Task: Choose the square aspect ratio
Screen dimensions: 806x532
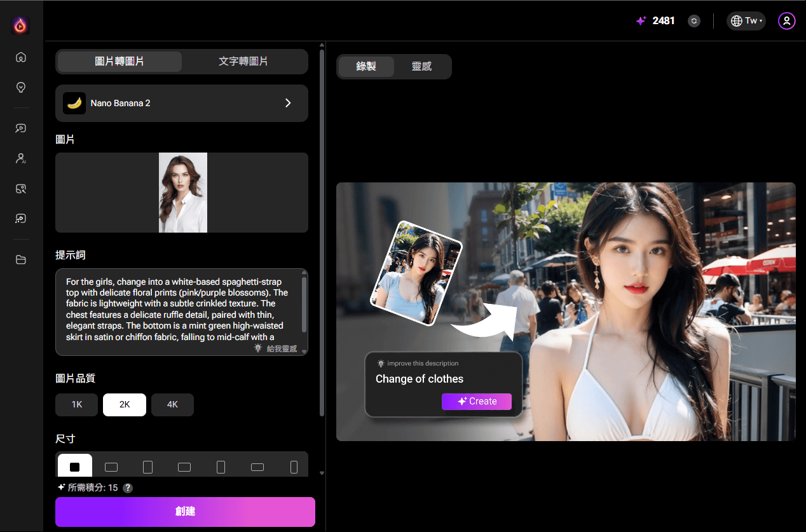Action: point(75,467)
